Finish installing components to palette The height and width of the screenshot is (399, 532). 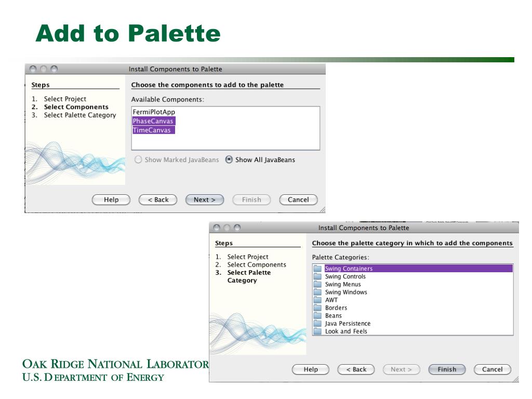coord(447,369)
